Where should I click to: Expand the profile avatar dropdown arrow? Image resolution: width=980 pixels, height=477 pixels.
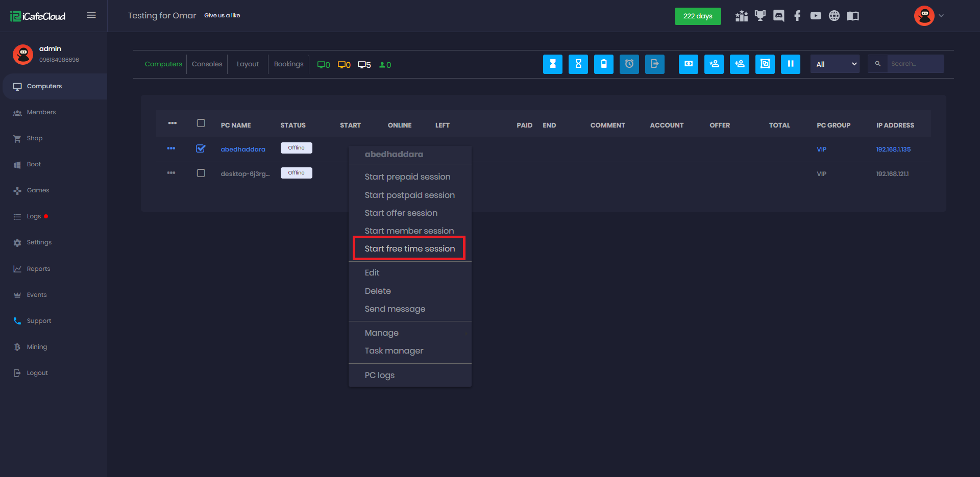941,16
